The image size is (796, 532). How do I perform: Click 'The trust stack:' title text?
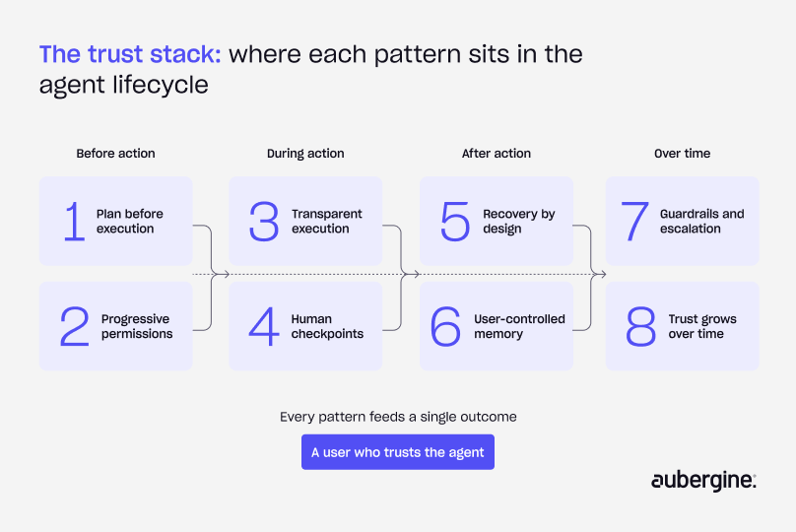pos(130,54)
